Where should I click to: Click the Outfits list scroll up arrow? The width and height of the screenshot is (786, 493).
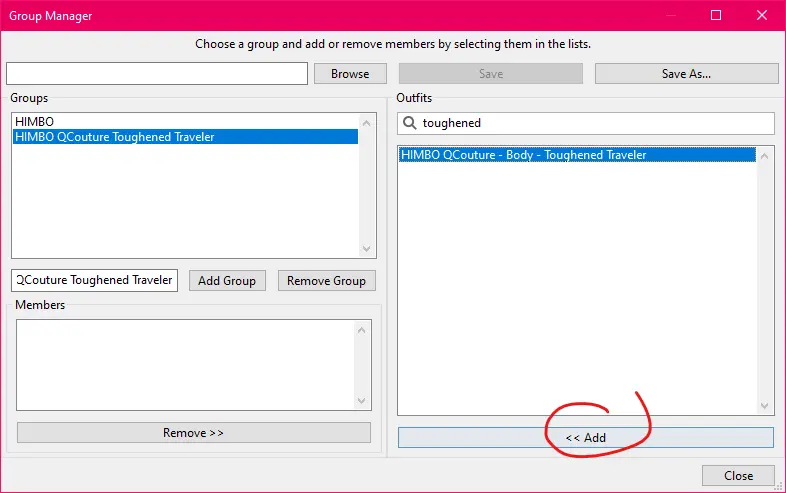pyautogui.click(x=764, y=156)
